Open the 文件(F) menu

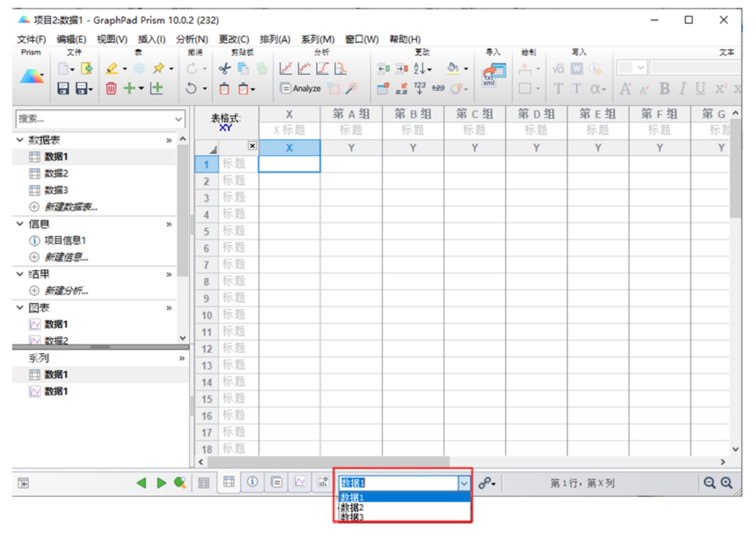(x=31, y=39)
